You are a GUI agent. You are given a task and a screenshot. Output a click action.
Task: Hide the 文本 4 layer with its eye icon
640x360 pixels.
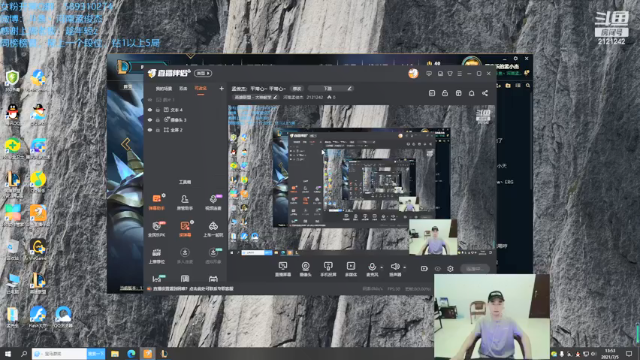click(150, 110)
